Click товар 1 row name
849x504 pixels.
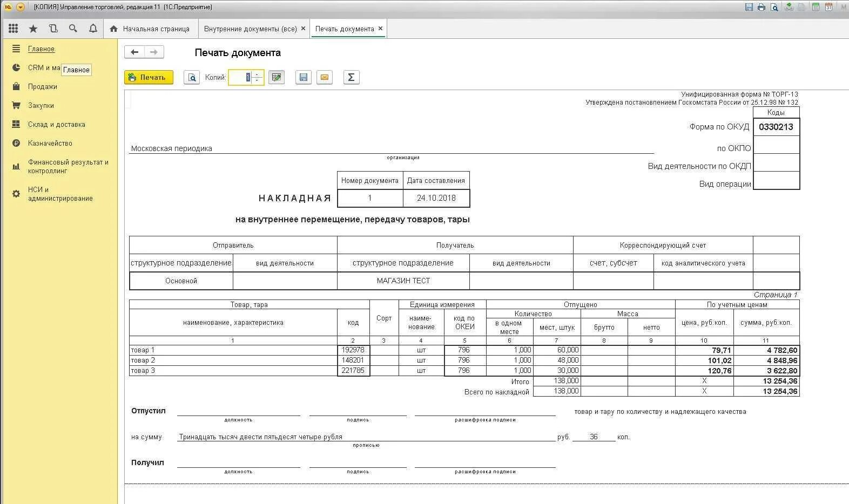(x=143, y=350)
